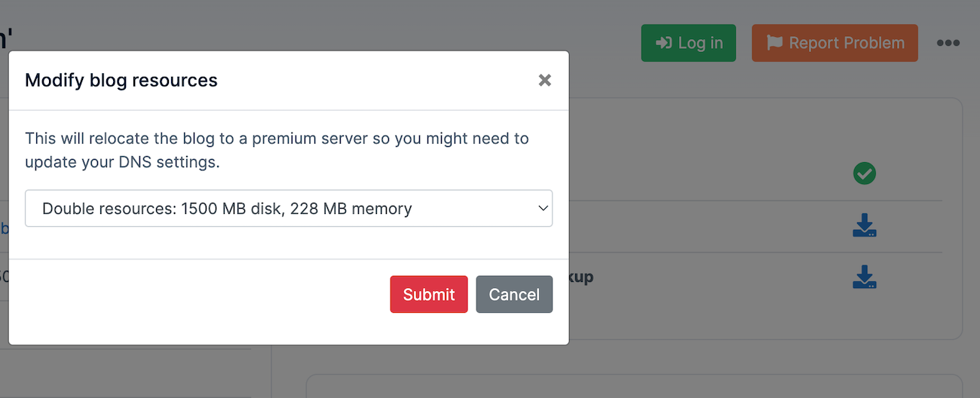Close the Modify blog resources dialog

pyautogui.click(x=544, y=81)
